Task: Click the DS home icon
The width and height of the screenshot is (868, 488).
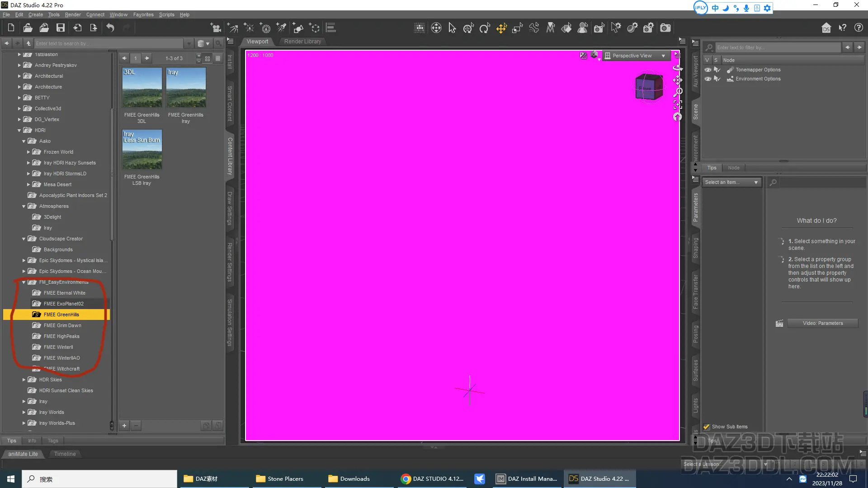Action: pyautogui.click(x=826, y=28)
